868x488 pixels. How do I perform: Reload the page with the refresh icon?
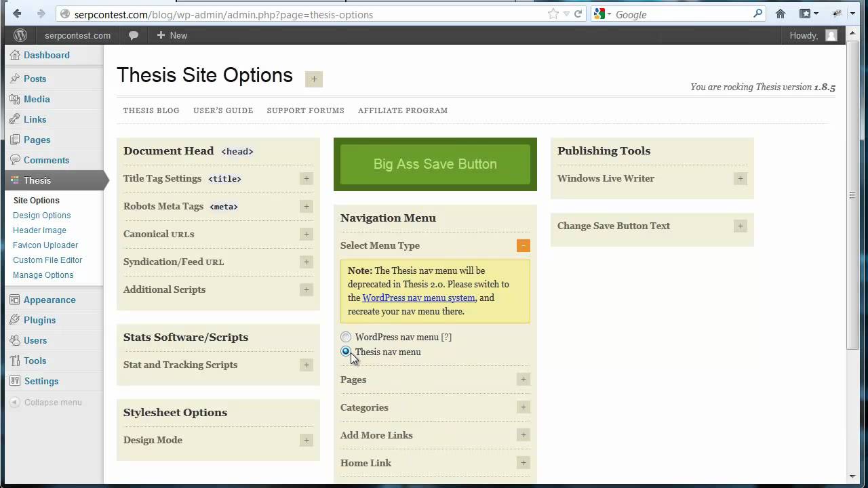pyautogui.click(x=578, y=14)
